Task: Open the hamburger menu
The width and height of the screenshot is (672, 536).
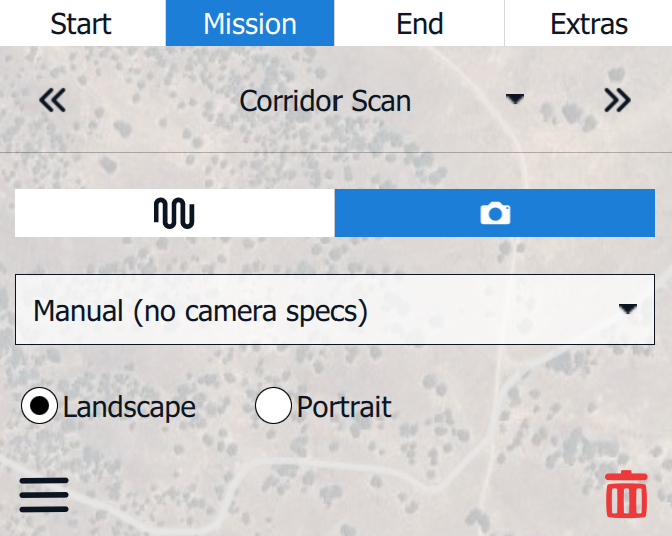Action: tap(44, 494)
